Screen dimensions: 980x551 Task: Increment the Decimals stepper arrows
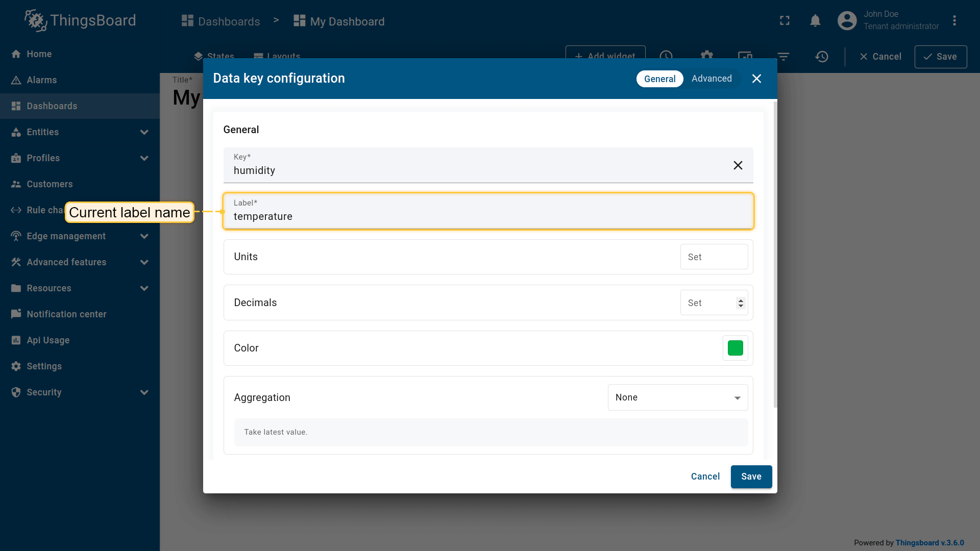pyautogui.click(x=741, y=300)
